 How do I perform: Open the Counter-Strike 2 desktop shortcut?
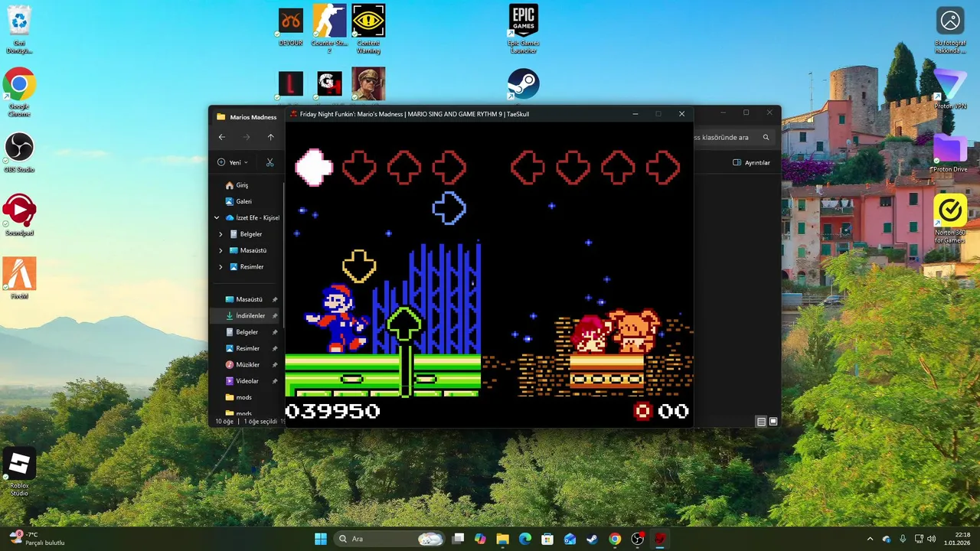click(329, 29)
